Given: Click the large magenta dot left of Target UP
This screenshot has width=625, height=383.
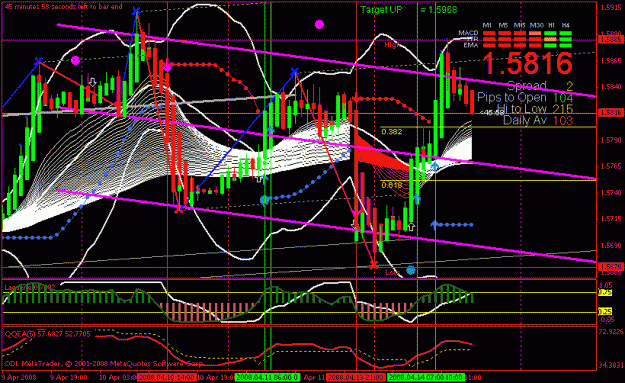Looking at the screenshot, I should [x=319, y=25].
